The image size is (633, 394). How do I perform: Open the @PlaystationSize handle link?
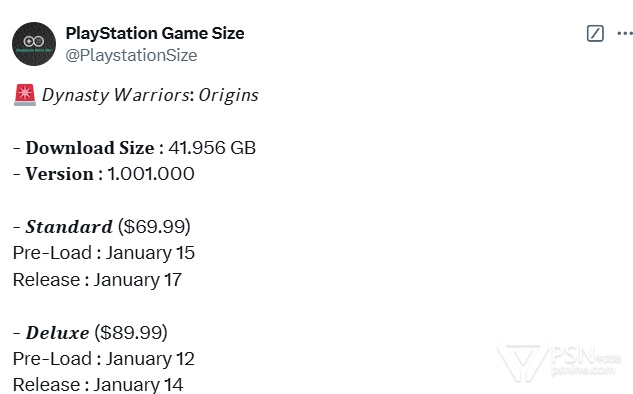(x=131, y=55)
